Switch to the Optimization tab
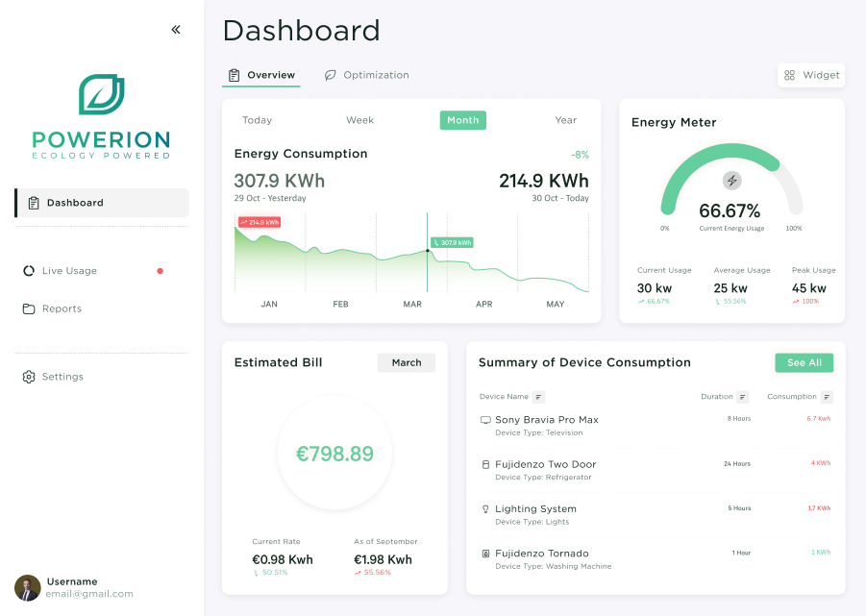 coord(366,74)
